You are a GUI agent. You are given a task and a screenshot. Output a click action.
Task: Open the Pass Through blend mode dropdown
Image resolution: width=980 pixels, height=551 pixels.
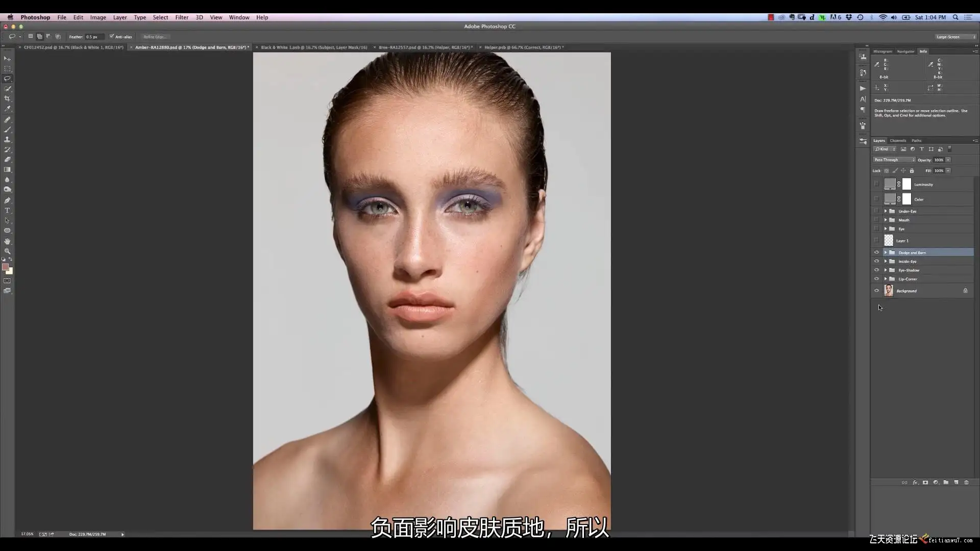tap(894, 160)
